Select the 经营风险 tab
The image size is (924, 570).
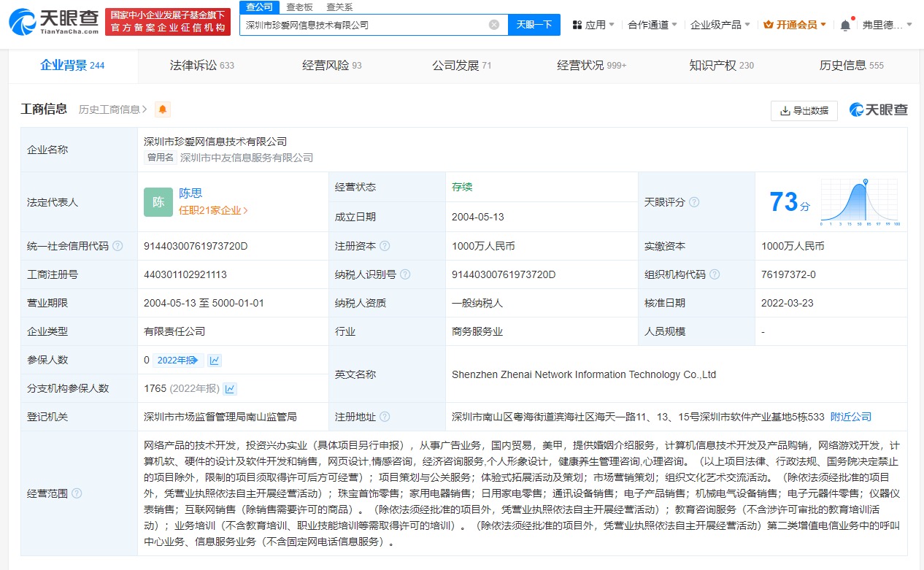(x=332, y=65)
